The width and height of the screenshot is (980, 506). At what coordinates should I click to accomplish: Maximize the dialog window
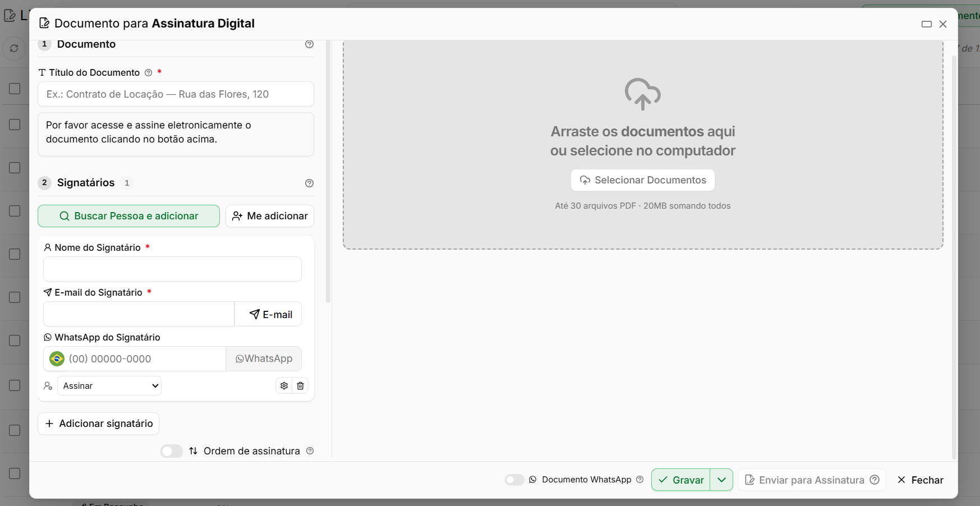(927, 24)
